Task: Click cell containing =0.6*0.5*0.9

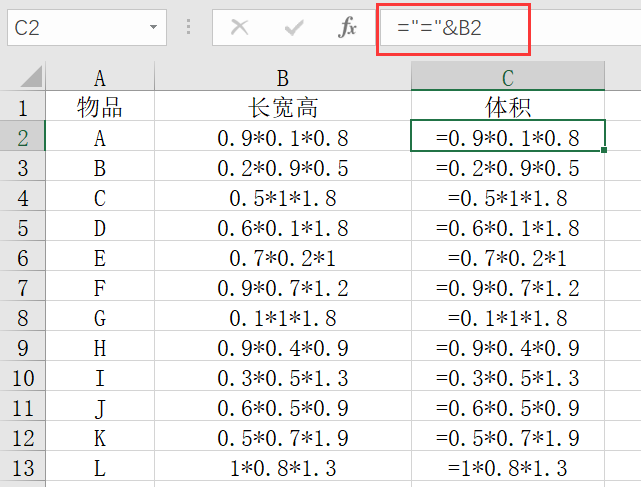Action: point(508,406)
